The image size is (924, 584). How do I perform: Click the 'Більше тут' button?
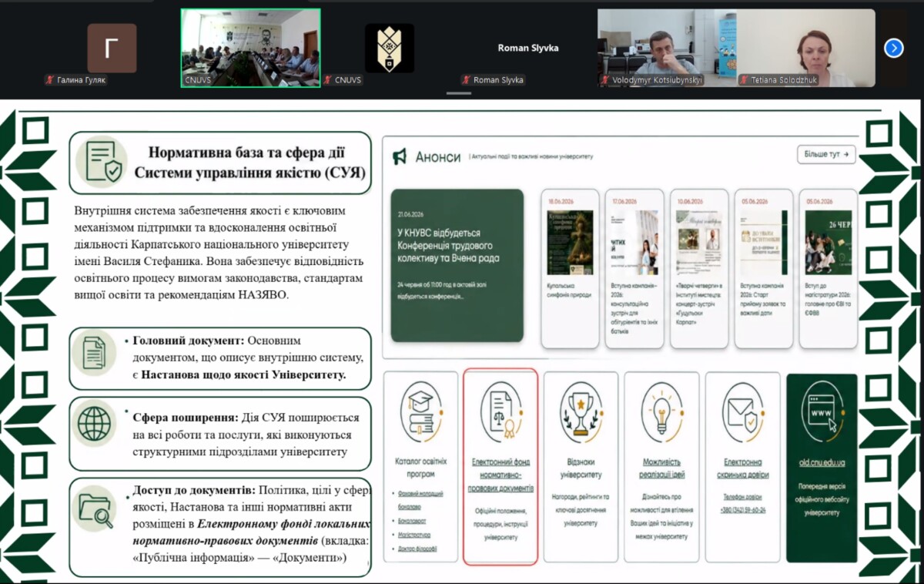(827, 154)
